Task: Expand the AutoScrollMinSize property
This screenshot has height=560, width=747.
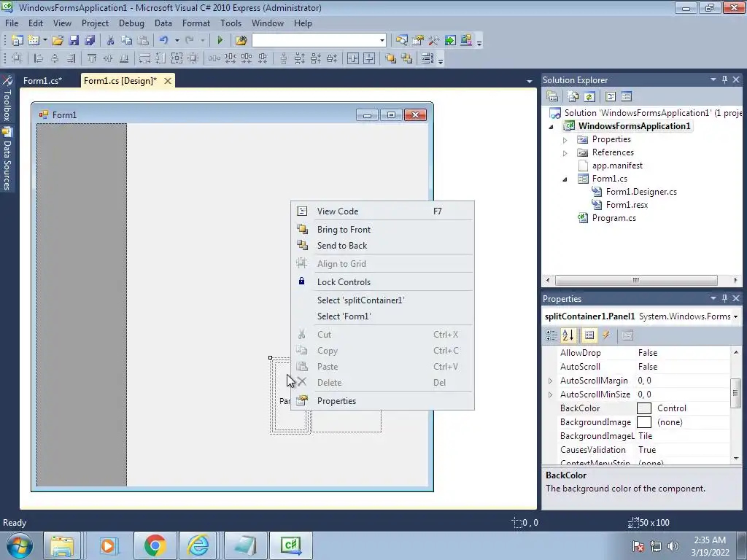Action: pos(551,394)
